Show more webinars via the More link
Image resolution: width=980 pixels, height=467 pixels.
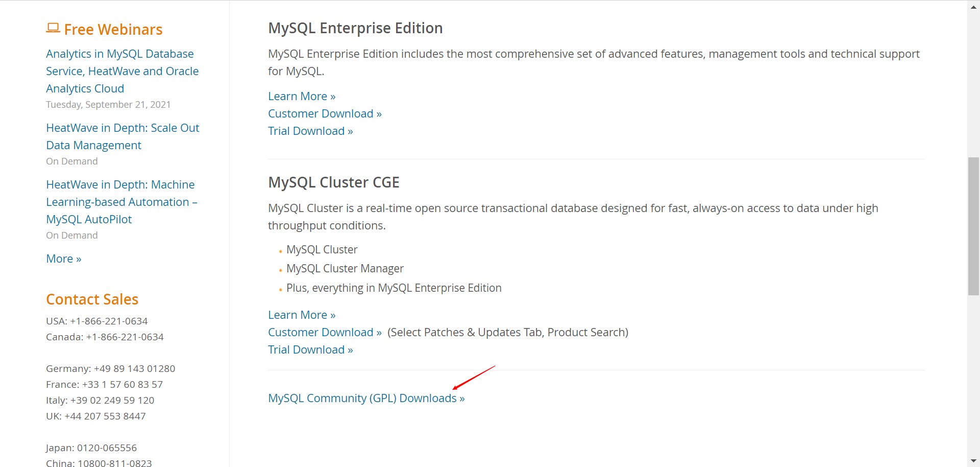tap(63, 259)
